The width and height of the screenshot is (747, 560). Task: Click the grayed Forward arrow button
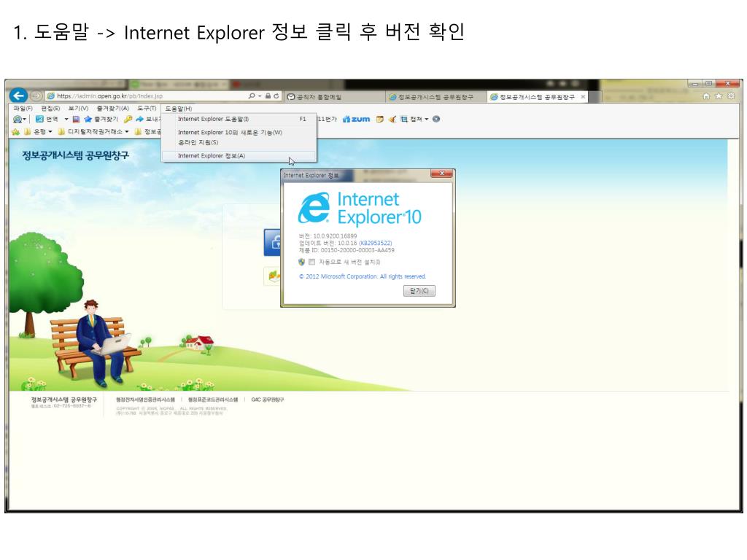pos(36,96)
